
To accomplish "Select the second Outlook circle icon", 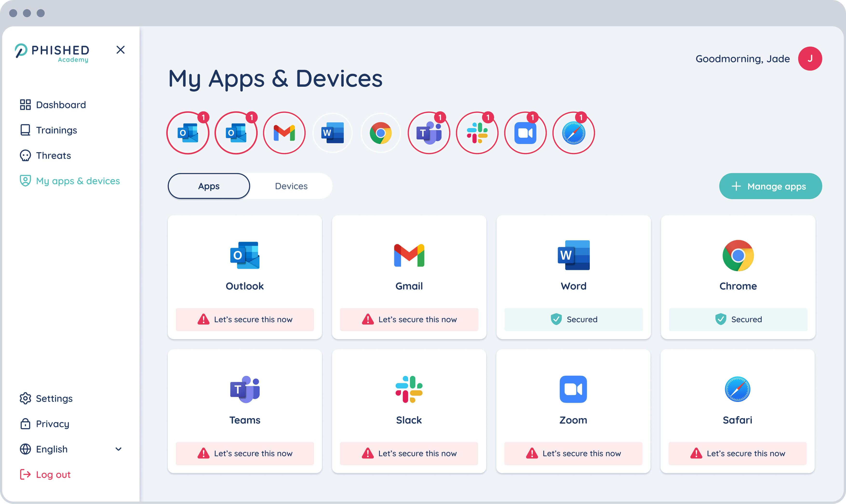I will pos(236,133).
